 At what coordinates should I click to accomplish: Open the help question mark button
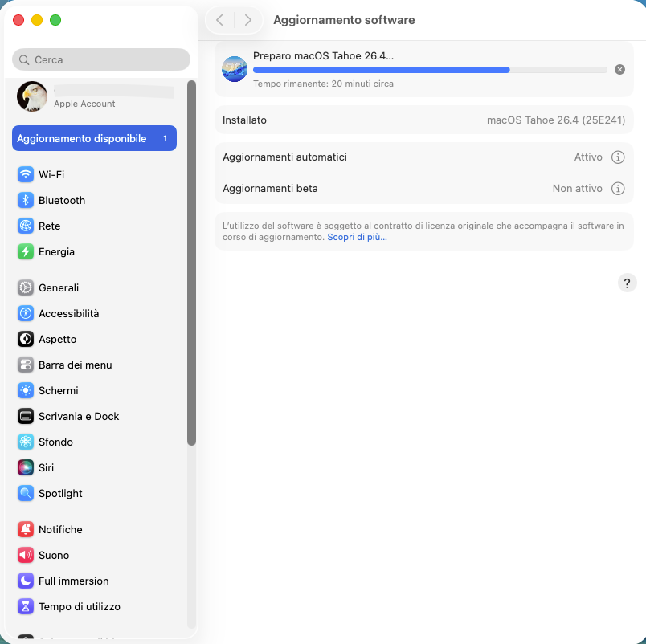tap(627, 283)
